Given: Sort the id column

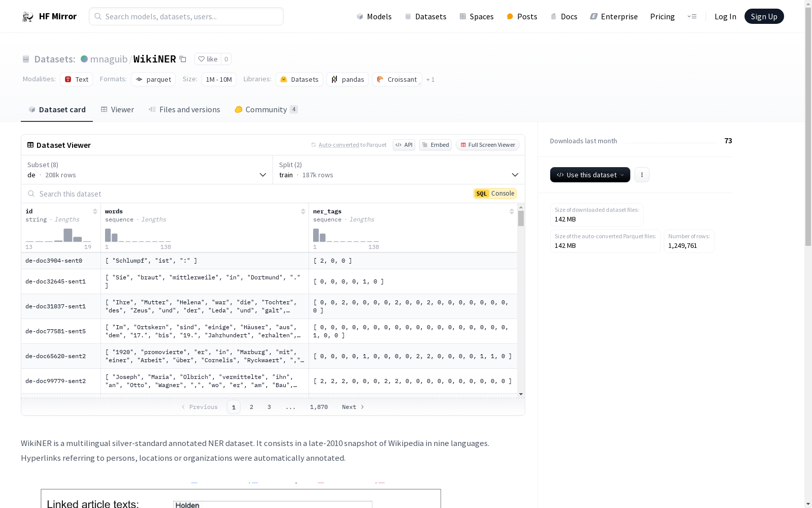Looking at the screenshot, I should click(95, 211).
